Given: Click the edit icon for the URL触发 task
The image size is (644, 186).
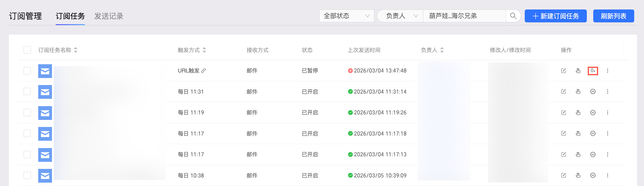Looking at the screenshot, I should click(564, 71).
